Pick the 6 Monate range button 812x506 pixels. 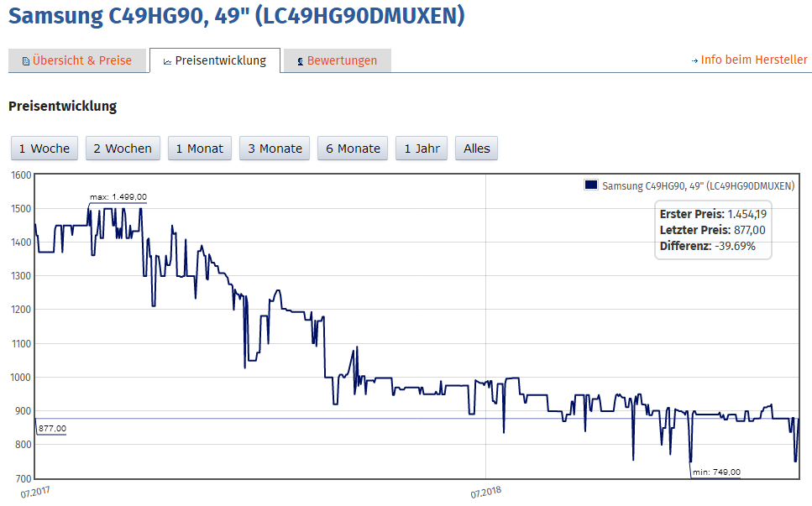353,149
